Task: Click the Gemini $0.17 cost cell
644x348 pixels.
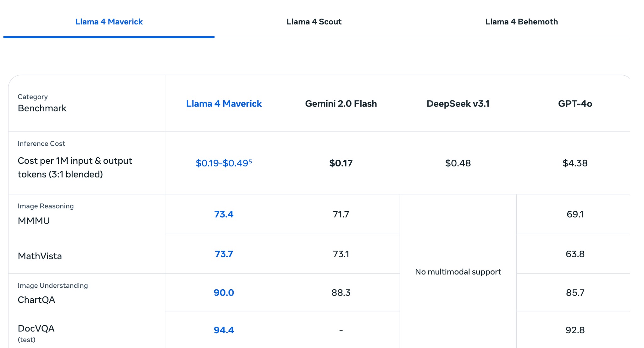Action: 341,163
